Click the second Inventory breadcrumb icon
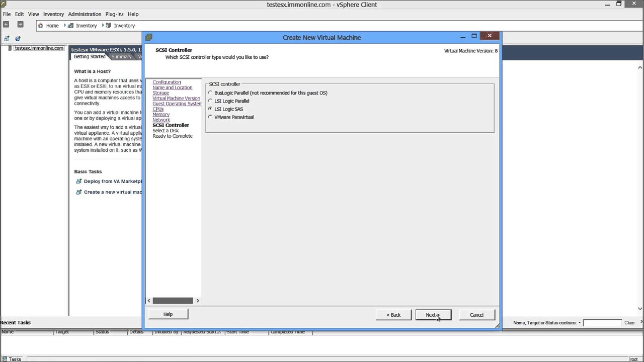This screenshot has height=362, width=644. tap(108, 25)
